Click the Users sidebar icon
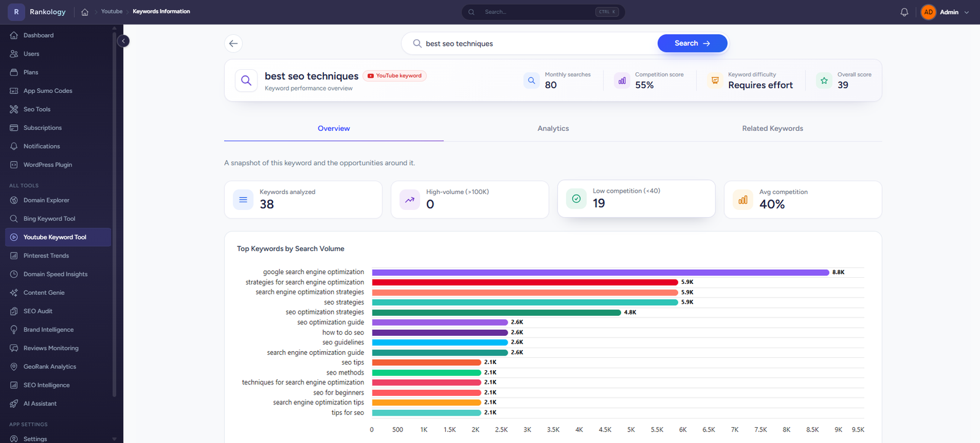The width and height of the screenshot is (980, 443). tap(13, 54)
